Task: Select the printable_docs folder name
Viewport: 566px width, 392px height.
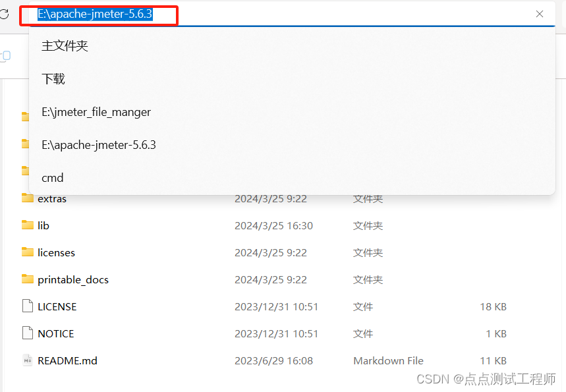Action: (73, 280)
